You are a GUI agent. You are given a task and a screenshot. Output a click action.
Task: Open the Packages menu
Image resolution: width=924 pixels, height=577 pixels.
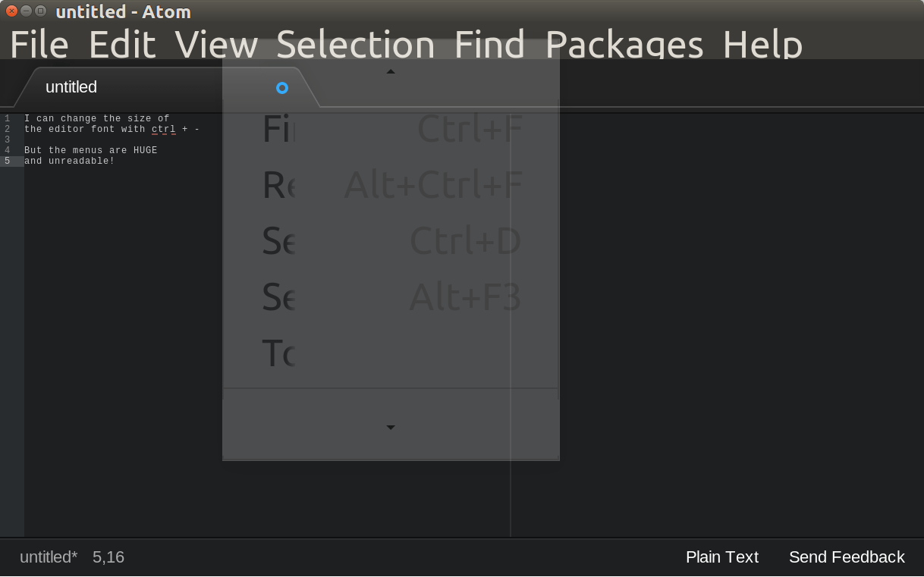(624, 45)
